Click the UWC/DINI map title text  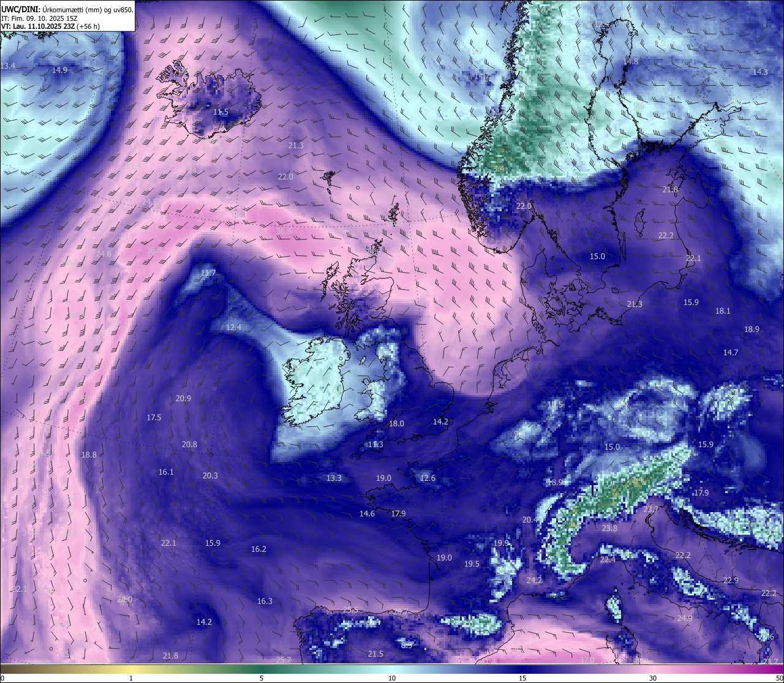pyautogui.click(x=67, y=9)
